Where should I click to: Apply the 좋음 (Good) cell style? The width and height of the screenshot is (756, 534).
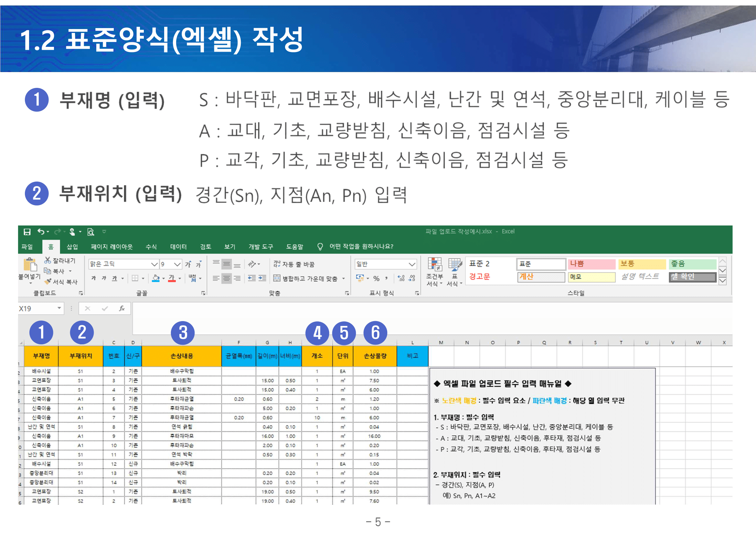coord(692,264)
